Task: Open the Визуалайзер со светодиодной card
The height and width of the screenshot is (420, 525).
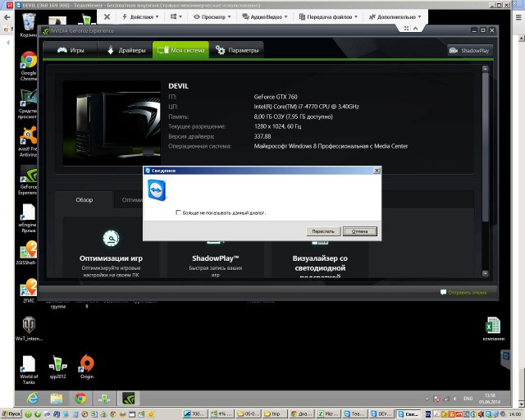Action: tap(320, 259)
